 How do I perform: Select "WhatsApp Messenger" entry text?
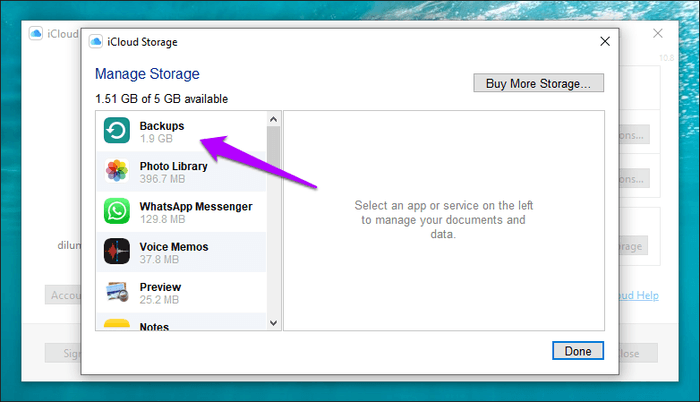(x=196, y=206)
